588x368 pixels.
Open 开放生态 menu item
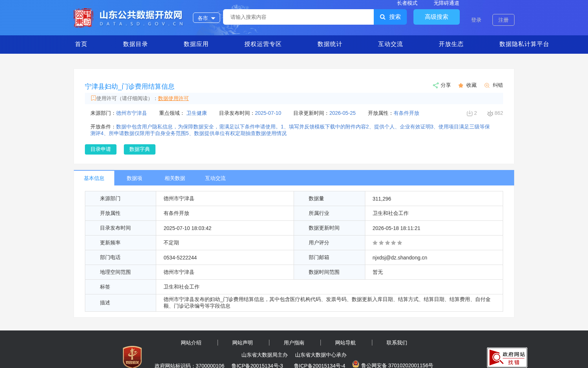(451, 44)
